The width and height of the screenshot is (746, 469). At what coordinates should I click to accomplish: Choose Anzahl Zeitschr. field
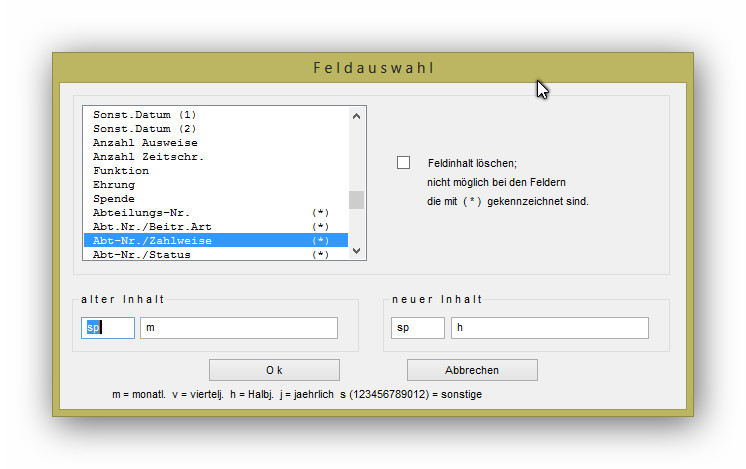[x=148, y=157]
